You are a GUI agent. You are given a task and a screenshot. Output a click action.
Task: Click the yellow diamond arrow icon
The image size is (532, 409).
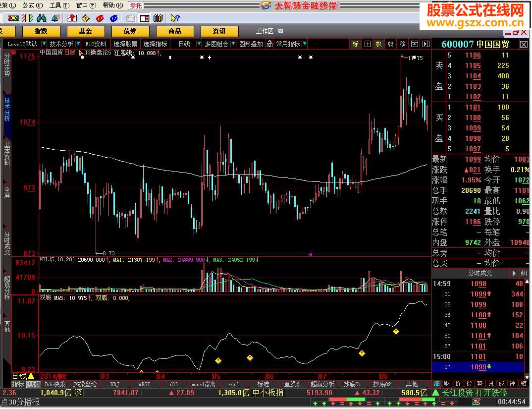[86, 18]
